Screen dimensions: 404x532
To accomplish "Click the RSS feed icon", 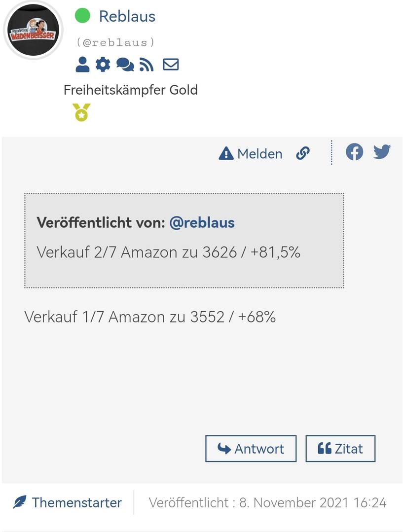I will [x=147, y=65].
